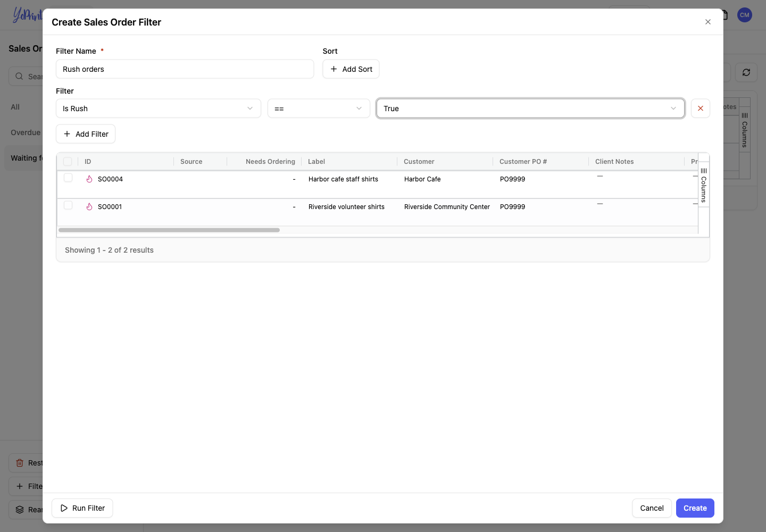Check the box for order SO0001

tap(68, 205)
